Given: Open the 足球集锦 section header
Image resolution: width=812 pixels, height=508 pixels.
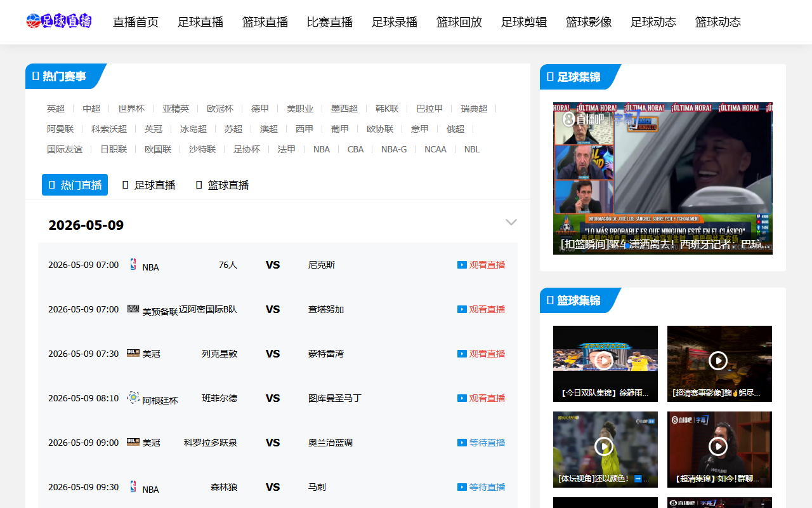Looking at the screenshot, I should 579,77.
